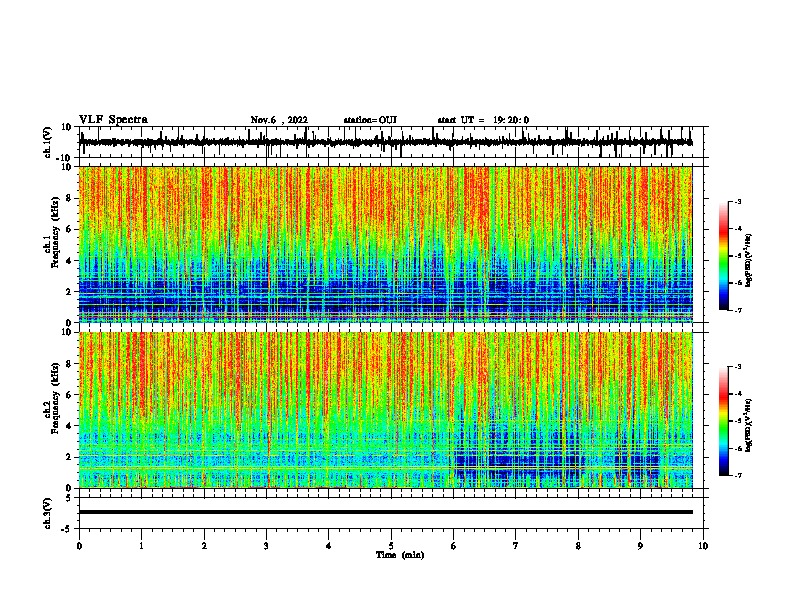792x612 pixels.
Task: Click the time axis tick label "6"
Action: [454, 546]
